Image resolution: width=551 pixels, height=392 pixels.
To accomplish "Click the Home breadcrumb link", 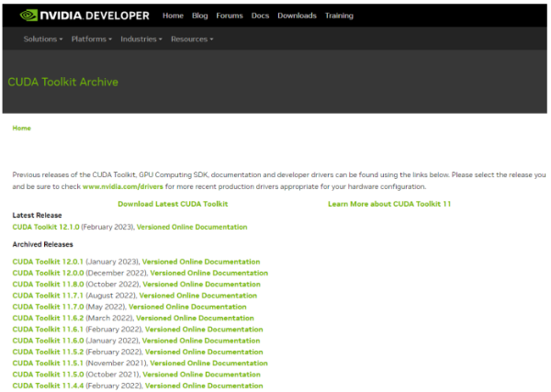I will [22, 129].
